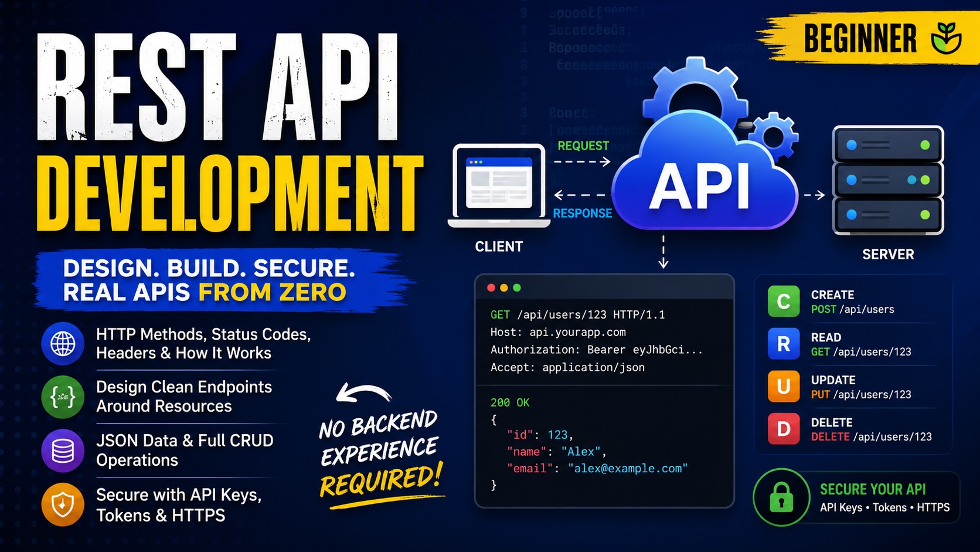Click the orange U Update icon
The height and width of the screenshot is (552, 980).
[784, 387]
